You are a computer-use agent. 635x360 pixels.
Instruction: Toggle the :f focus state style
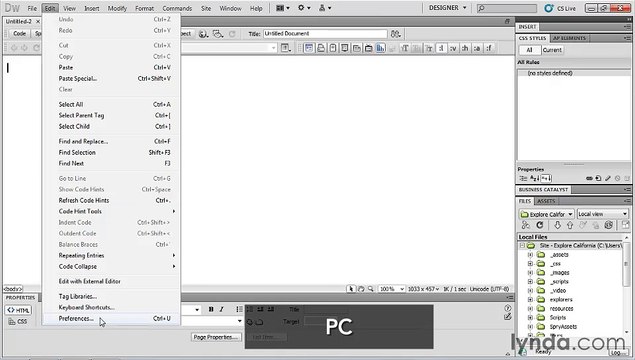(489, 48)
